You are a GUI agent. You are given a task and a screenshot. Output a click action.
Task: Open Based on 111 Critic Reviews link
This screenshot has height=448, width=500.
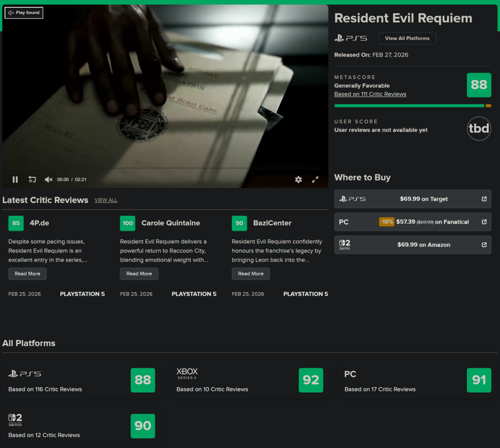[x=370, y=95]
